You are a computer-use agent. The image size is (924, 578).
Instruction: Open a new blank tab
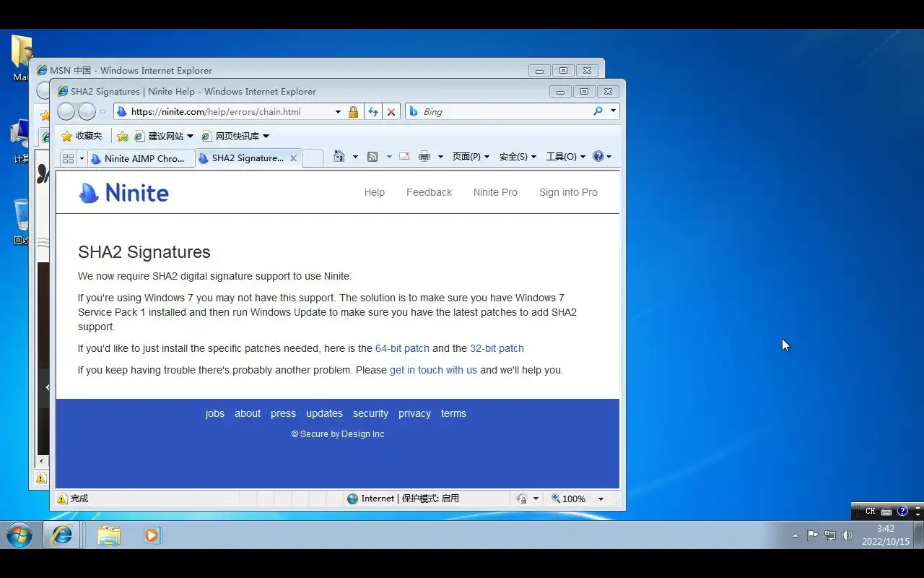tap(312, 158)
